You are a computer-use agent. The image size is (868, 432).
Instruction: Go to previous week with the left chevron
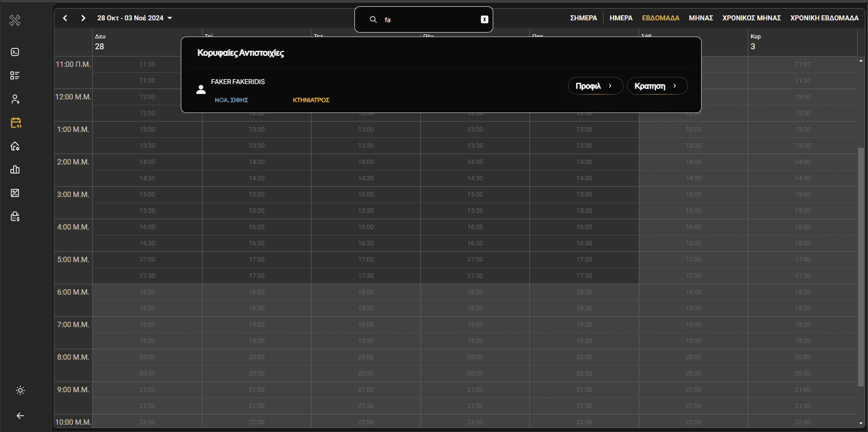click(65, 18)
